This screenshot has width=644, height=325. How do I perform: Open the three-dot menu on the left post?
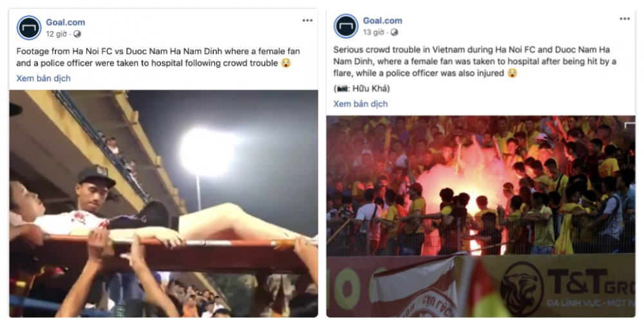[307, 21]
